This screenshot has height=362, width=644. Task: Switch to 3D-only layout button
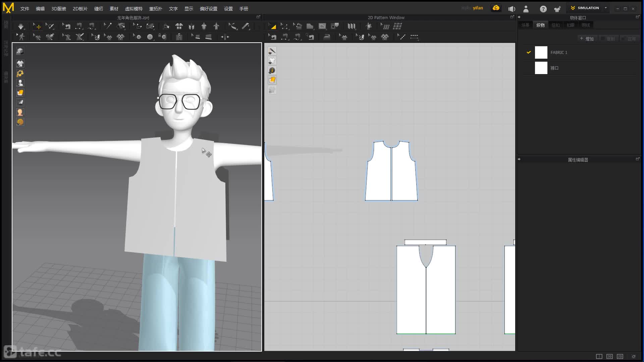point(609,356)
